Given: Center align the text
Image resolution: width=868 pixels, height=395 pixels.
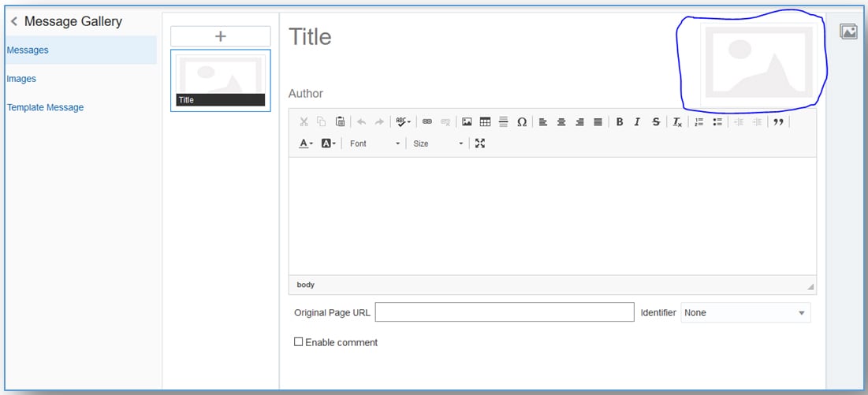Looking at the screenshot, I should (x=561, y=121).
